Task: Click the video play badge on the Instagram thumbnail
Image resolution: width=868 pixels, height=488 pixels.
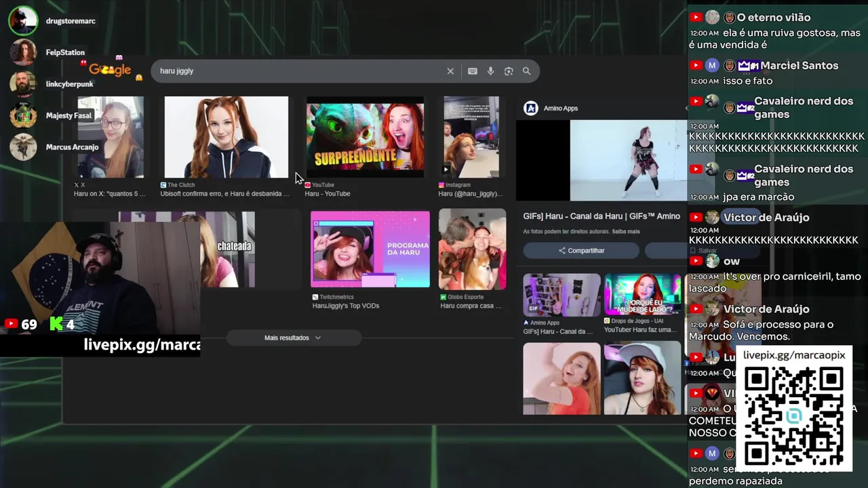Action: (x=446, y=169)
